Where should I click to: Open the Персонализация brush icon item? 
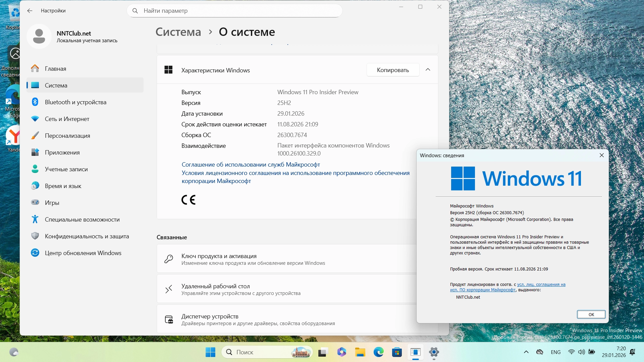coord(35,135)
